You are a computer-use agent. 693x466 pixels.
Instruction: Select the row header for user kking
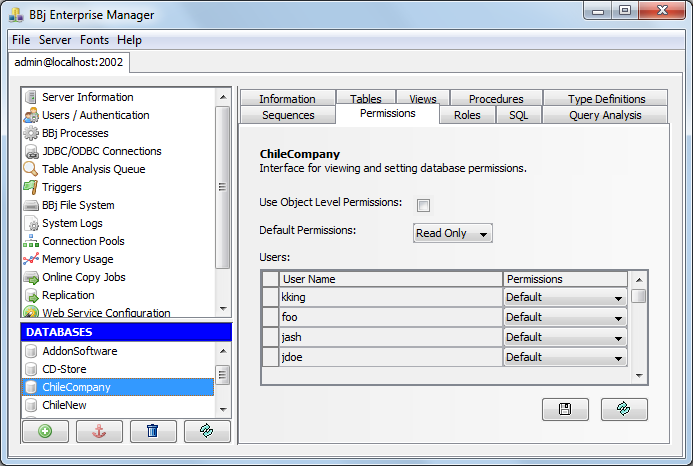pyautogui.click(x=270, y=297)
